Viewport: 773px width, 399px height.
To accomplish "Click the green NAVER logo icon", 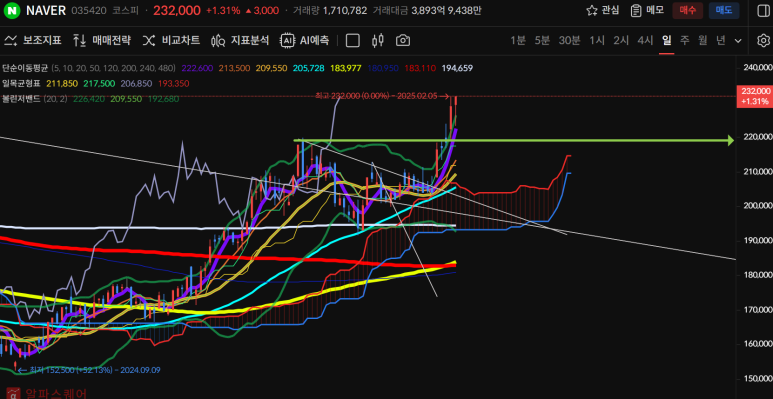I will [x=11, y=10].
